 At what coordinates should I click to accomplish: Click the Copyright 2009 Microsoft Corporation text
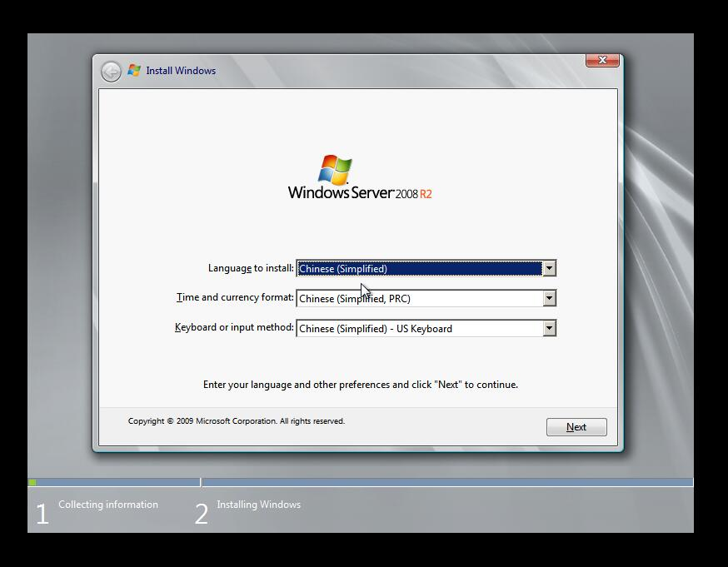235,420
